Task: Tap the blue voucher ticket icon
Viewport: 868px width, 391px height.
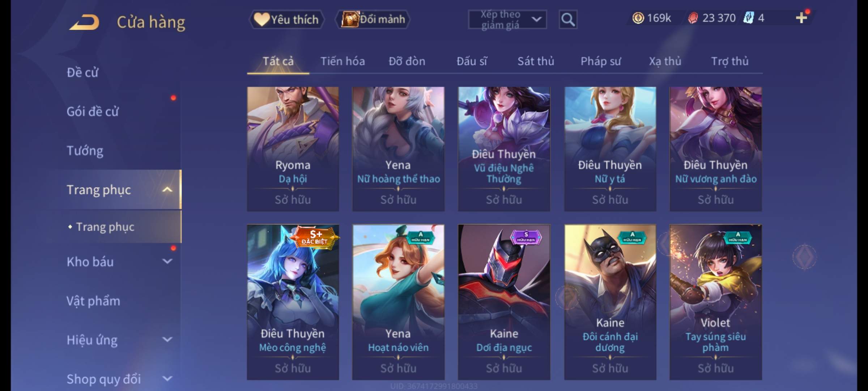Action: click(748, 18)
